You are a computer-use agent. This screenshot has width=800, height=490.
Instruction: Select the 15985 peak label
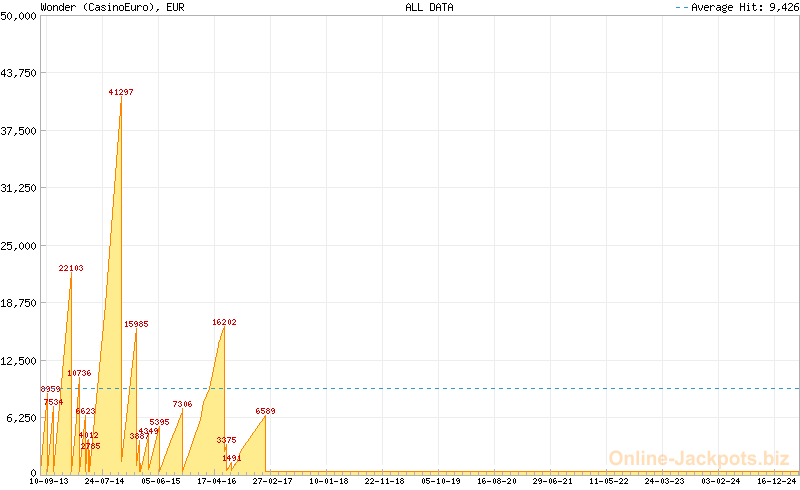click(x=136, y=324)
